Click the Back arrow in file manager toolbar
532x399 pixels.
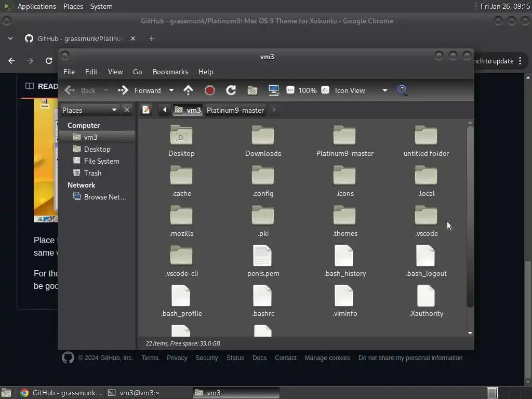70,90
